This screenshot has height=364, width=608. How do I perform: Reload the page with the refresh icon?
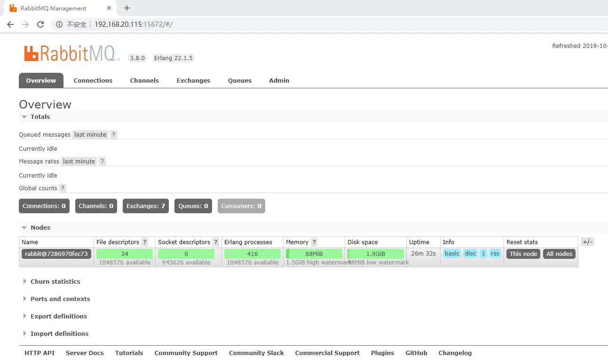(x=40, y=24)
